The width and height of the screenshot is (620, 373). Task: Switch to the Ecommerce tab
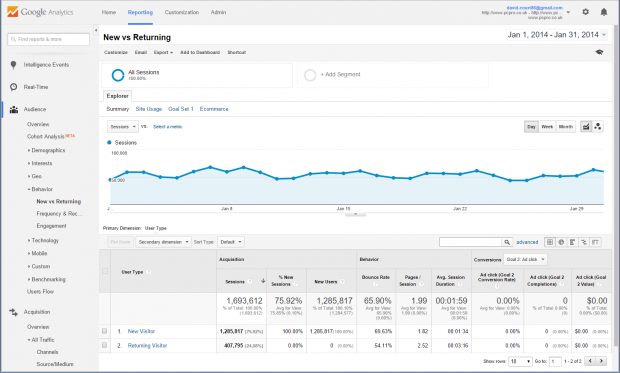(x=214, y=109)
